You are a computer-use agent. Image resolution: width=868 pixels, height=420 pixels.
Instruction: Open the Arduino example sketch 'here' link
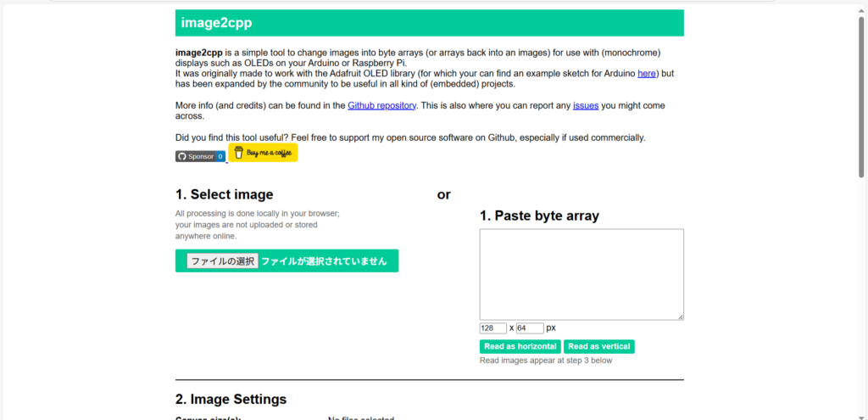click(x=647, y=73)
